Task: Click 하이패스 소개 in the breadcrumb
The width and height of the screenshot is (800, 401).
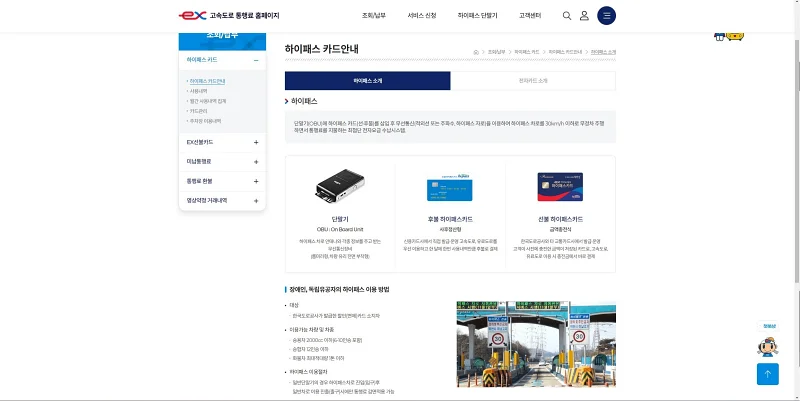Action: [x=603, y=52]
